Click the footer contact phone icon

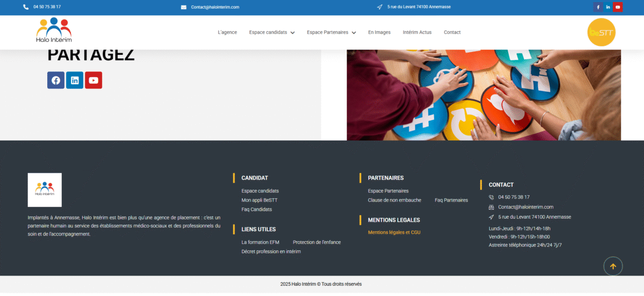point(491,197)
